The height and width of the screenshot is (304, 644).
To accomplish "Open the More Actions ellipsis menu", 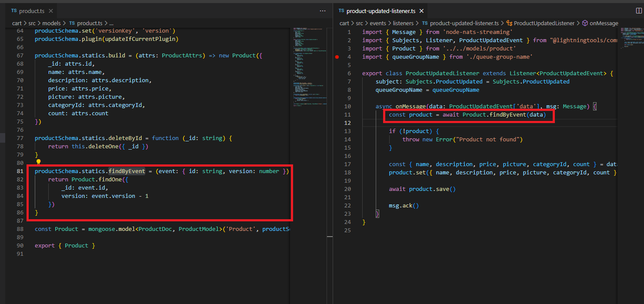I will point(322,11).
